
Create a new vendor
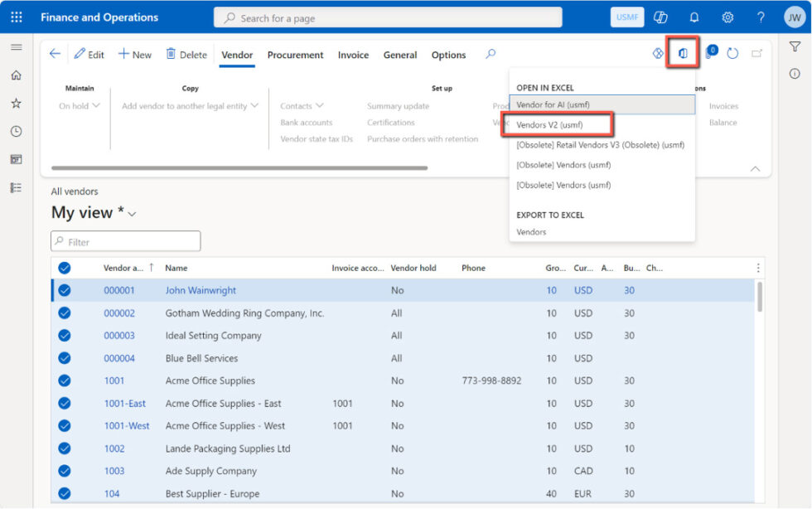click(x=135, y=53)
